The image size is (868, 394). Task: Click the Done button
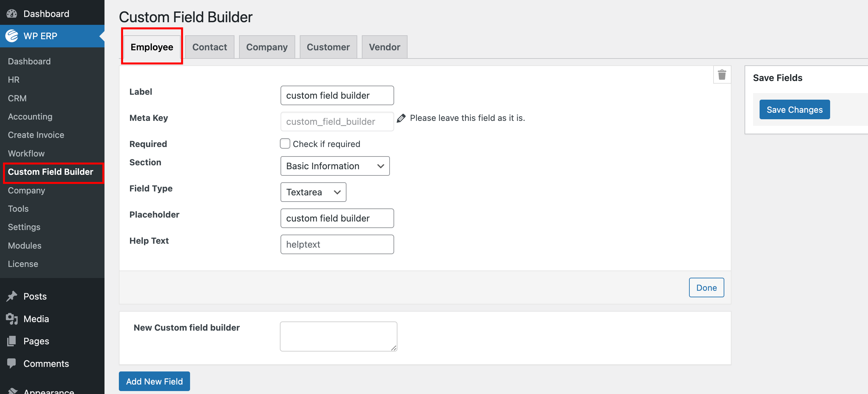[706, 287]
